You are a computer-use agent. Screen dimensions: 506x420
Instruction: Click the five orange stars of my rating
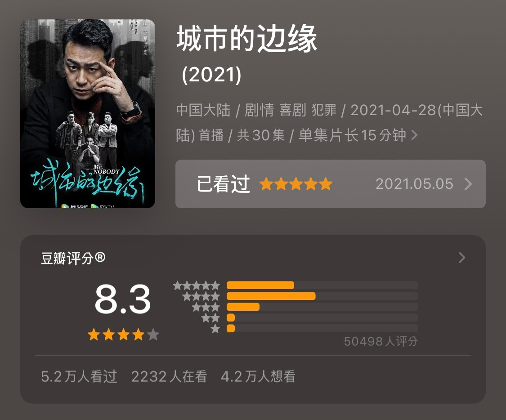[296, 184]
